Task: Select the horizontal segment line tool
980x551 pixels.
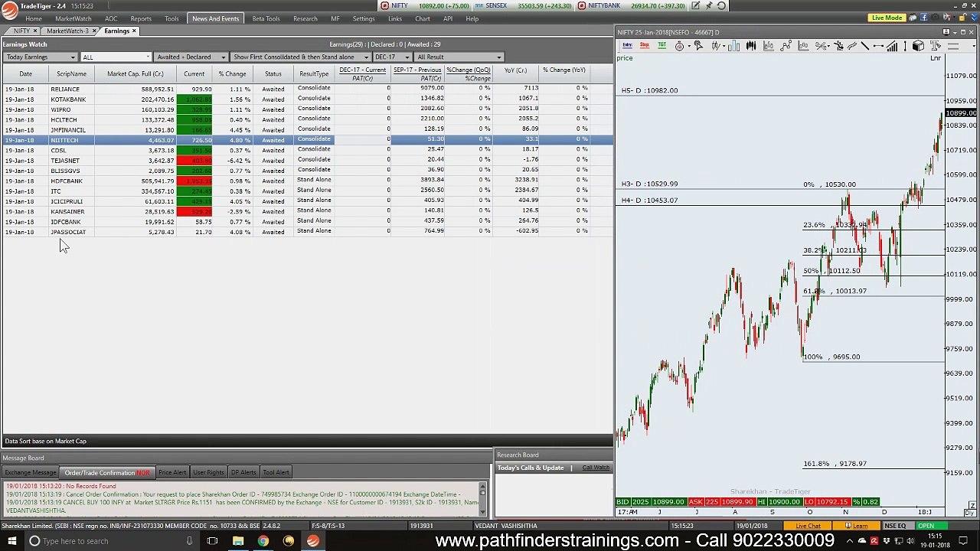Action: (878, 46)
